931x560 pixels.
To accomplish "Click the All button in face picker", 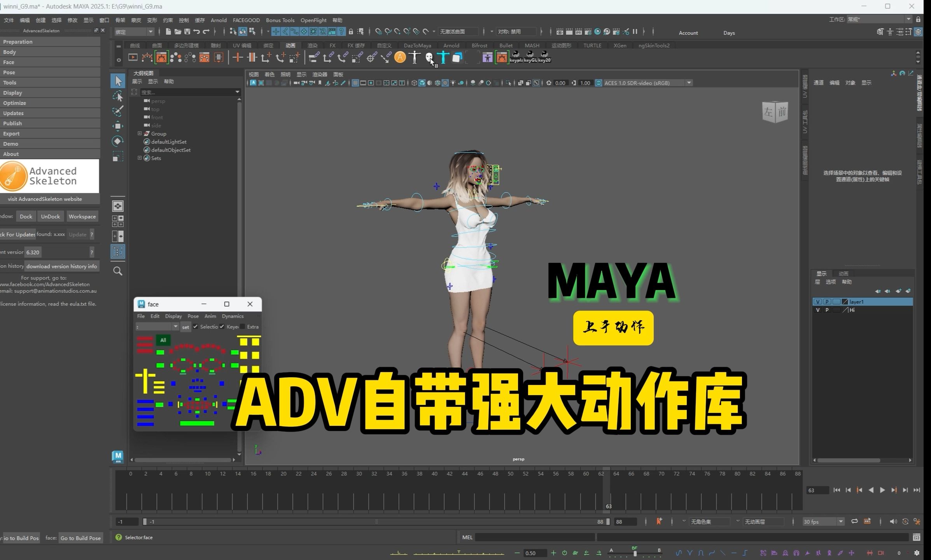I will [x=163, y=340].
